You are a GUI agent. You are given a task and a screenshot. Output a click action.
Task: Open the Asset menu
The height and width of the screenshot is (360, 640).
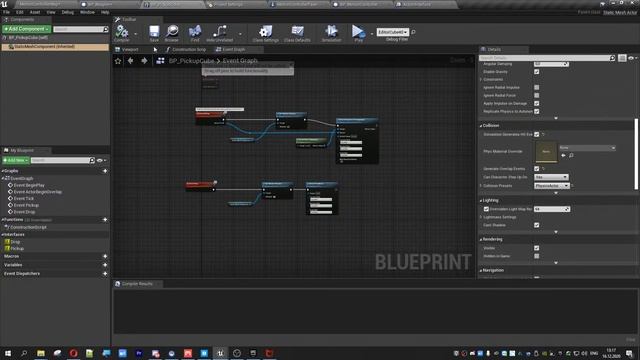pos(35,12)
